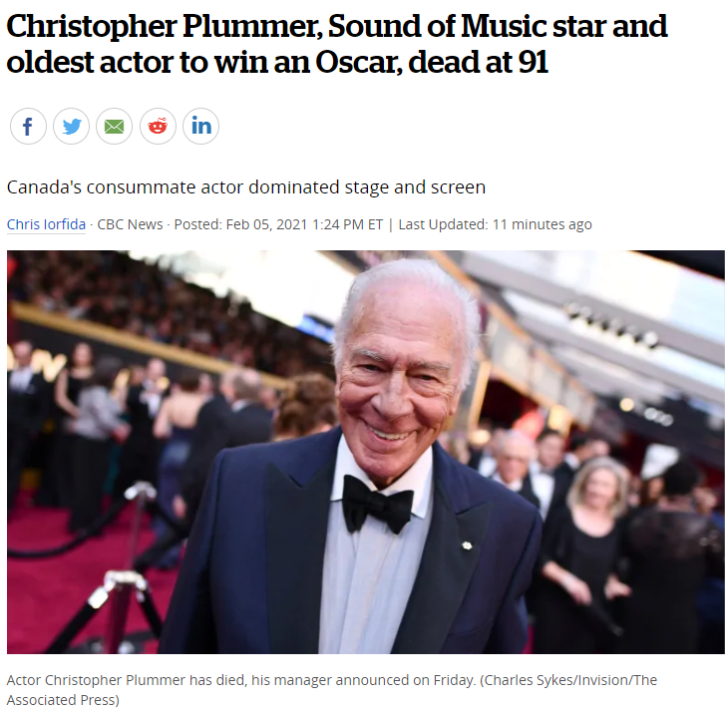Open author Chris Iorfida's profile link
Screen dimensions: 728x712
point(46,224)
